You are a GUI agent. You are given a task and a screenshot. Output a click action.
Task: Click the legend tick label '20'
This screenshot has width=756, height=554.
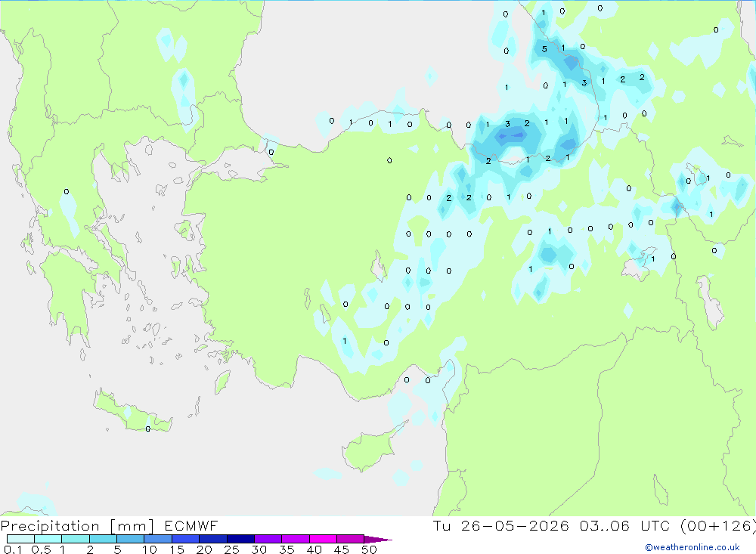(204, 549)
